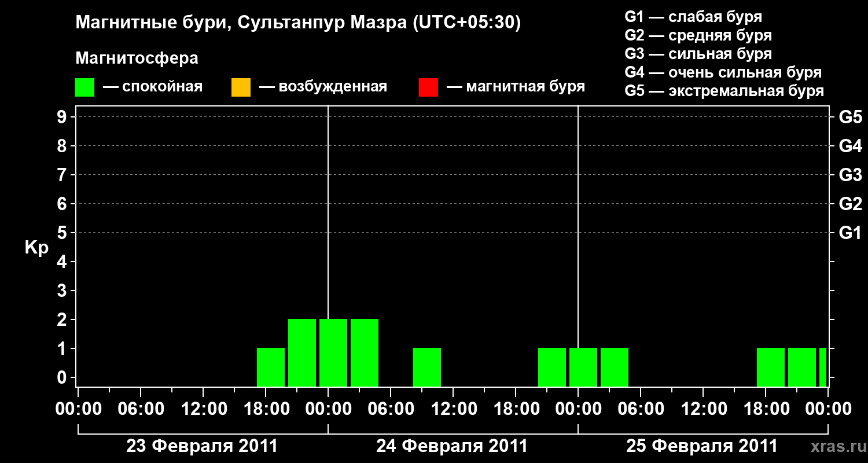Click the orange 'возбужденная' legend swatch
Viewport: 868px width, 463px height.
pyautogui.click(x=241, y=87)
